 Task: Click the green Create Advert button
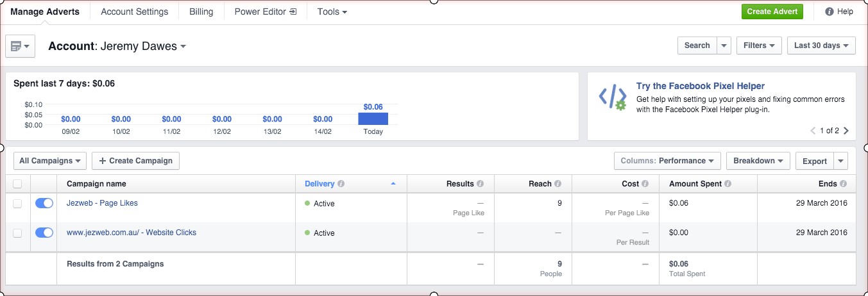(x=772, y=12)
